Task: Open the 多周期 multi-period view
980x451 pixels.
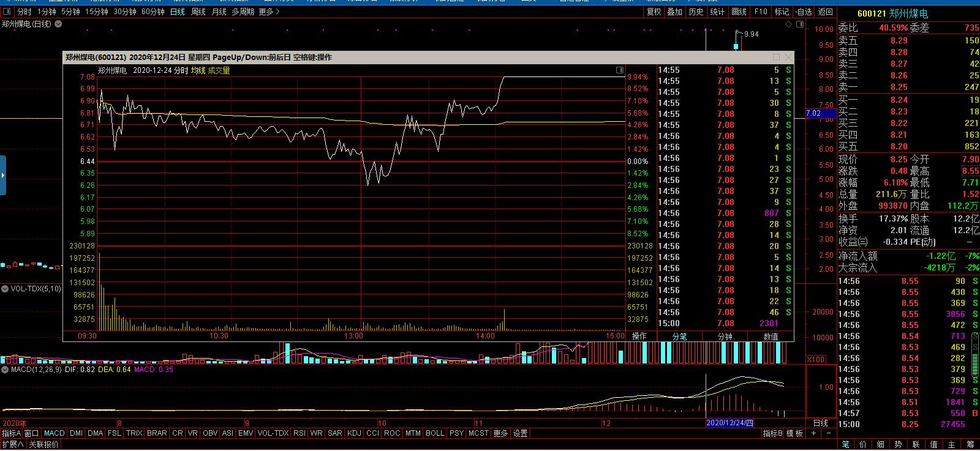Action: (243, 12)
